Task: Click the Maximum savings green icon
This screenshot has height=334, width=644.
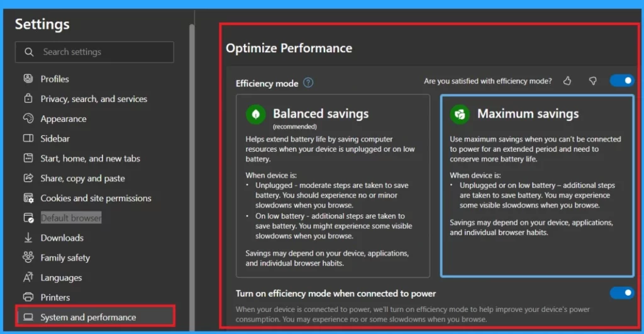Action: point(460,114)
